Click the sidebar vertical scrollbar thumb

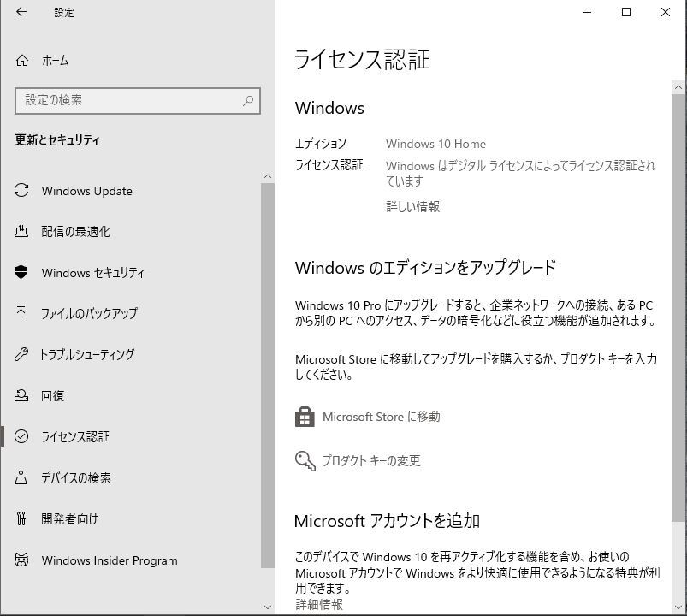pos(268,375)
